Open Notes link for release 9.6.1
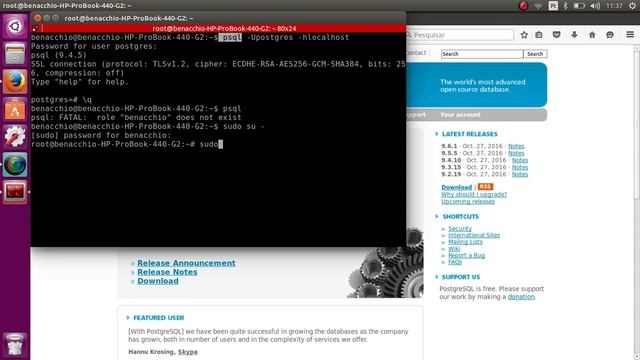 (516, 146)
